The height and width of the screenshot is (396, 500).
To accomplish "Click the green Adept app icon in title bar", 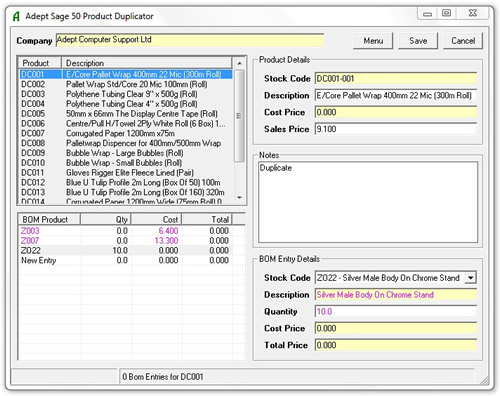I will [x=16, y=16].
